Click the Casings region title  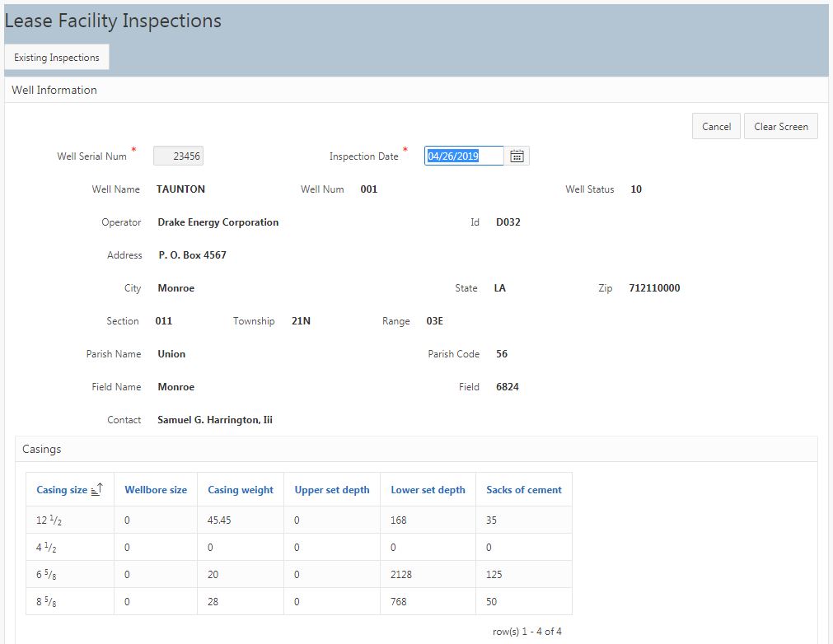41,450
